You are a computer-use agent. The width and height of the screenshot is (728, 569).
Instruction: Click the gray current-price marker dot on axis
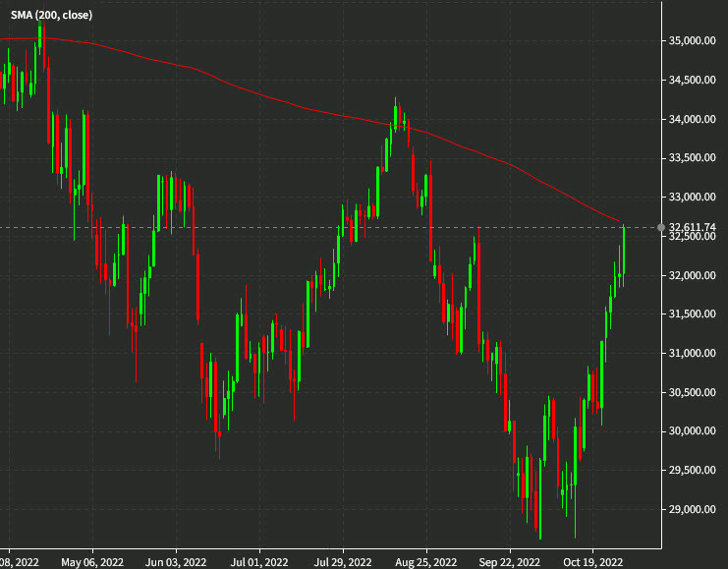point(661,227)
